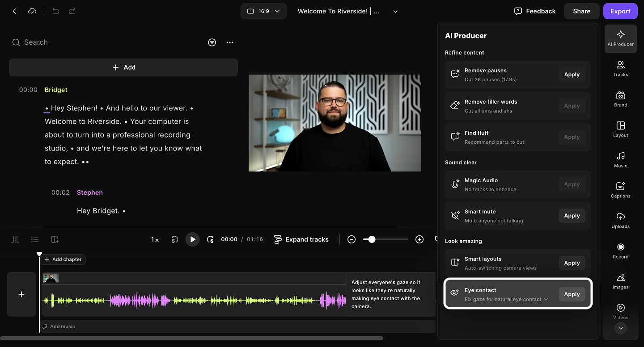Check cloud sync status icon
The height and width of the screenshot is (347, 644).
[x=32, y=11]
